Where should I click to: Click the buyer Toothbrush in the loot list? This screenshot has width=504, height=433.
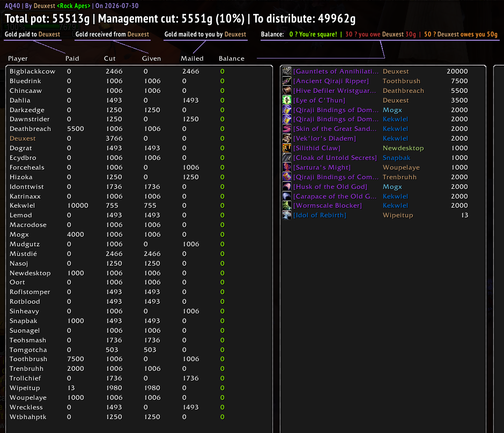[x=402, y=81]
